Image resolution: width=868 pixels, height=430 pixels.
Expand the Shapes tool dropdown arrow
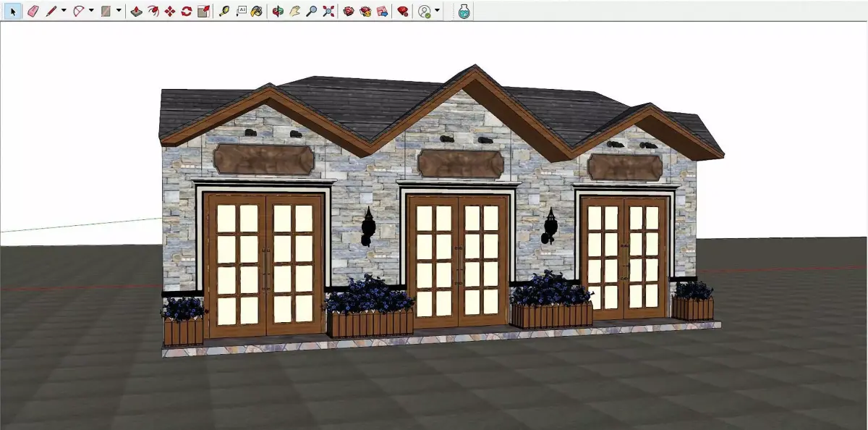coord(119,11)
